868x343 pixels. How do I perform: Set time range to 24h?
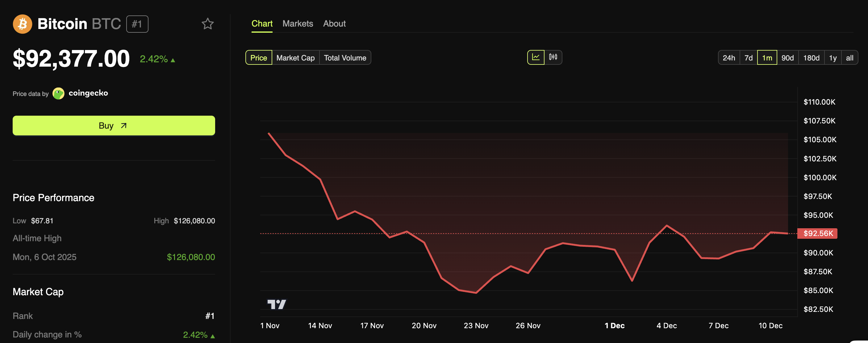coord(728,58)
